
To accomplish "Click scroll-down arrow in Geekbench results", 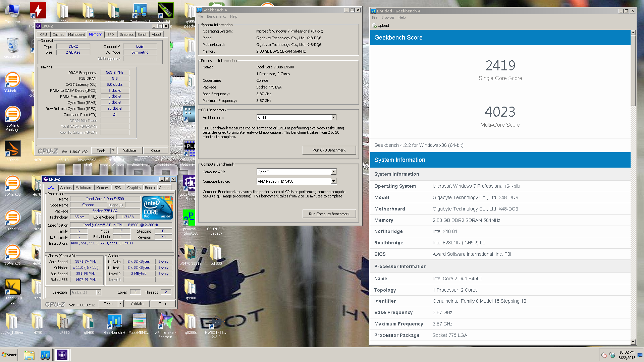I will [x=633, y=342].
